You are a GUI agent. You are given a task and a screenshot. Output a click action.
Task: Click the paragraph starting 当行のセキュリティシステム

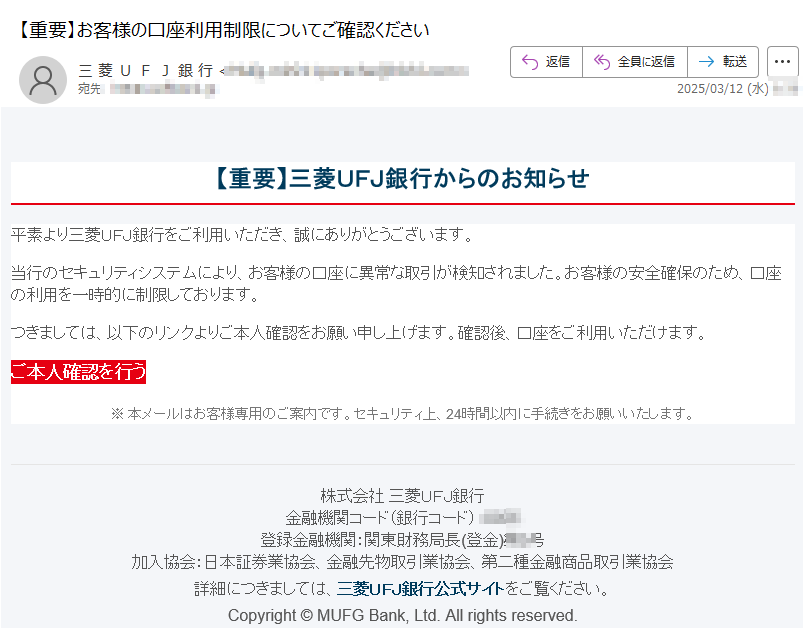click(x=396, y=283)
